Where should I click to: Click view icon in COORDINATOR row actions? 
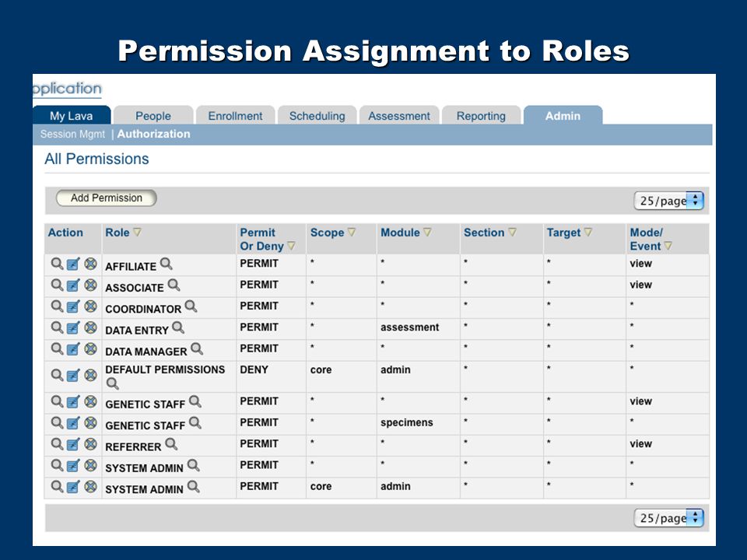pyautogui.click(x=57, y=306)
